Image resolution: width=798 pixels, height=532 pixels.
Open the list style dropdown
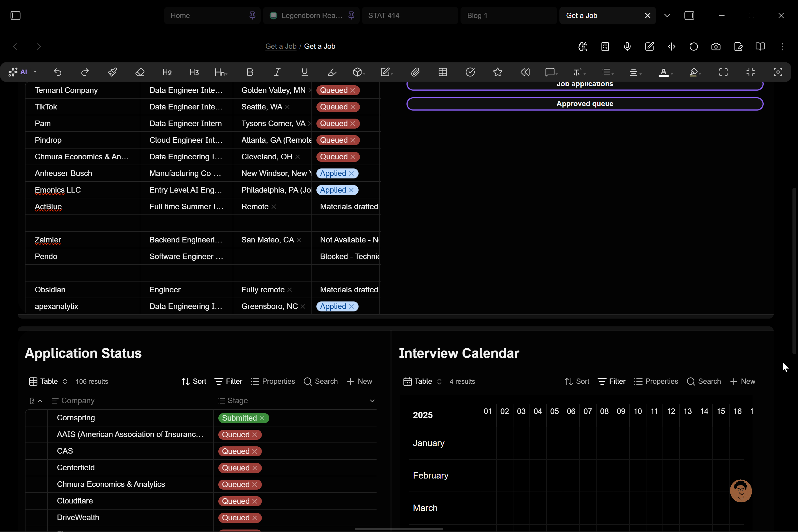pyautogui.click(x=607, y=72)
